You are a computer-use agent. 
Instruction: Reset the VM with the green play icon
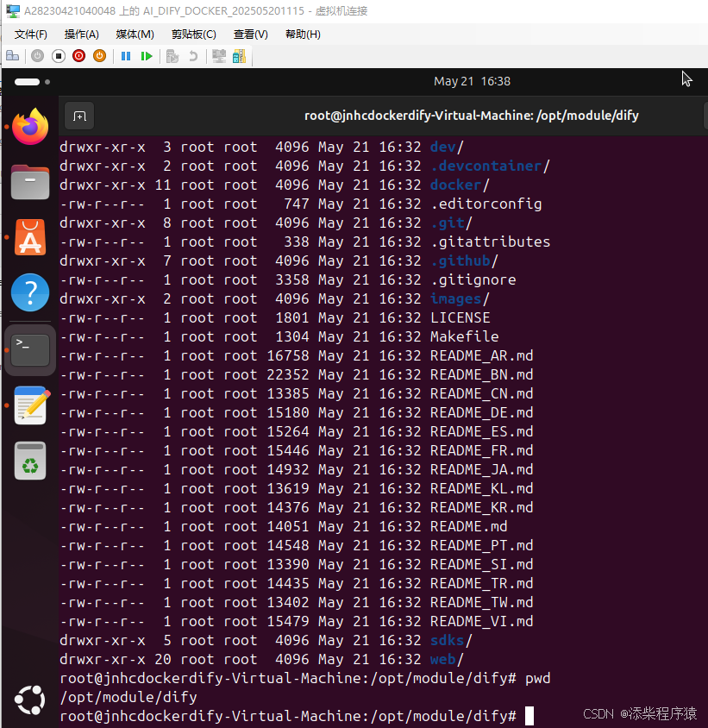(x=147, y=56)
